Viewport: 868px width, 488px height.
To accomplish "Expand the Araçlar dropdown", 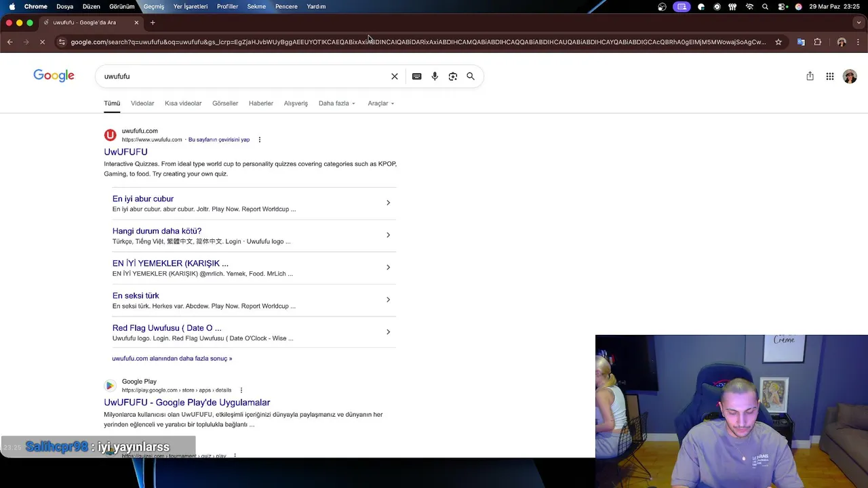I will point(381,104).
